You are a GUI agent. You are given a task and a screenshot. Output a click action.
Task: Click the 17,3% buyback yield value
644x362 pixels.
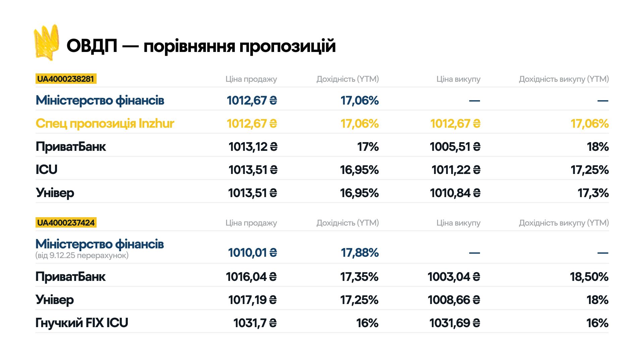click(x=593, y=193)
